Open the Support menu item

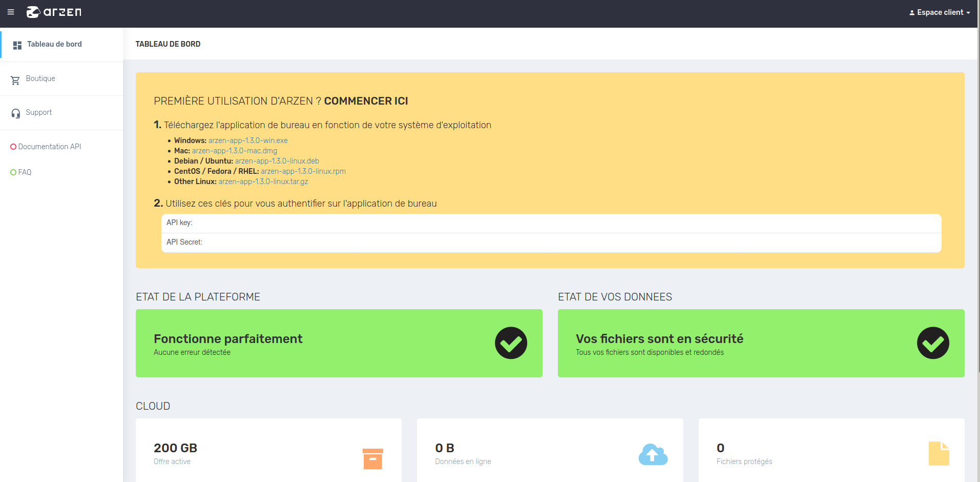[61, 113]
